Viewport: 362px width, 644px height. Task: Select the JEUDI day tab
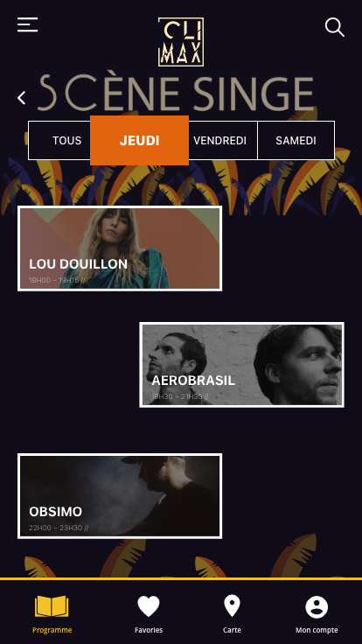click(140, 141)
